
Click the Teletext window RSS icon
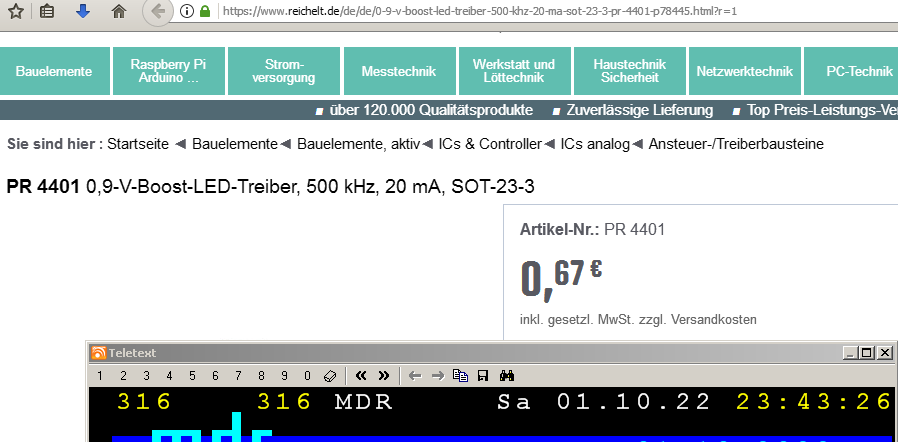click(x=99, y=353)
